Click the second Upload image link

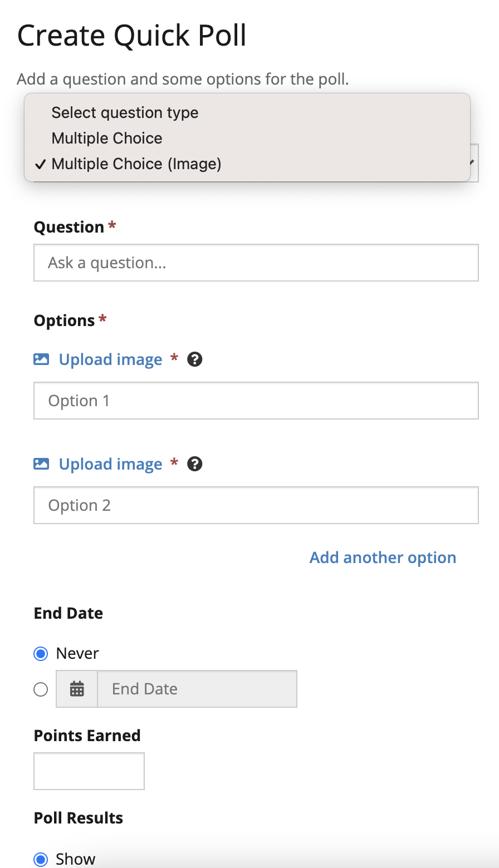click(x=110, y=464)
